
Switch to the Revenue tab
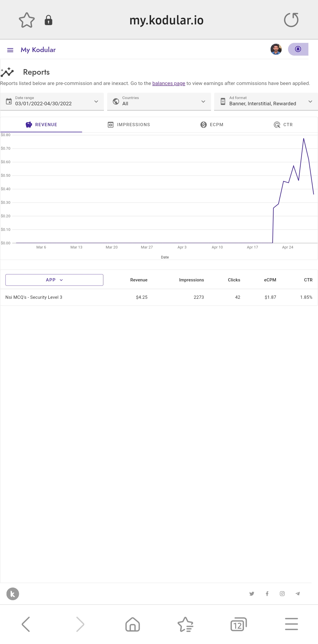point(41,125)
